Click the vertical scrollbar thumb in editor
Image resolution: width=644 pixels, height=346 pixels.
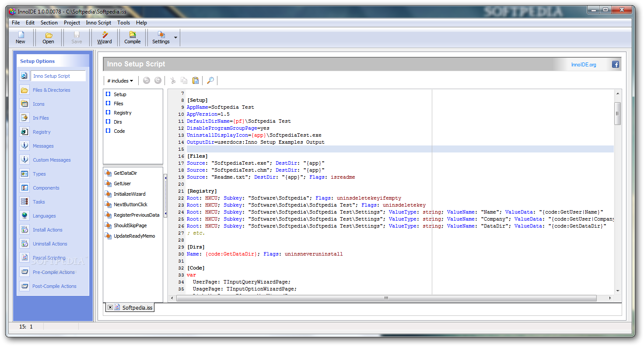618,114
